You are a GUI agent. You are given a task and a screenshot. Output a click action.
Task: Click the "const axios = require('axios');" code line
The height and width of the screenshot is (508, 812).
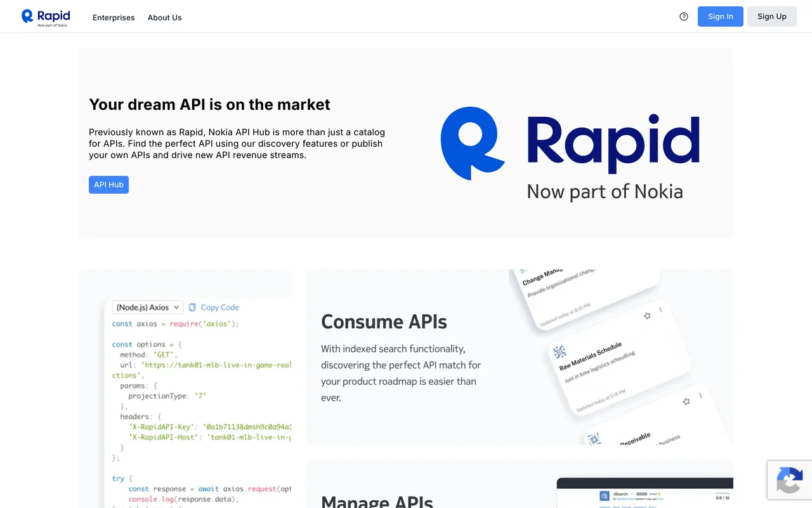[x=176, y=324]
